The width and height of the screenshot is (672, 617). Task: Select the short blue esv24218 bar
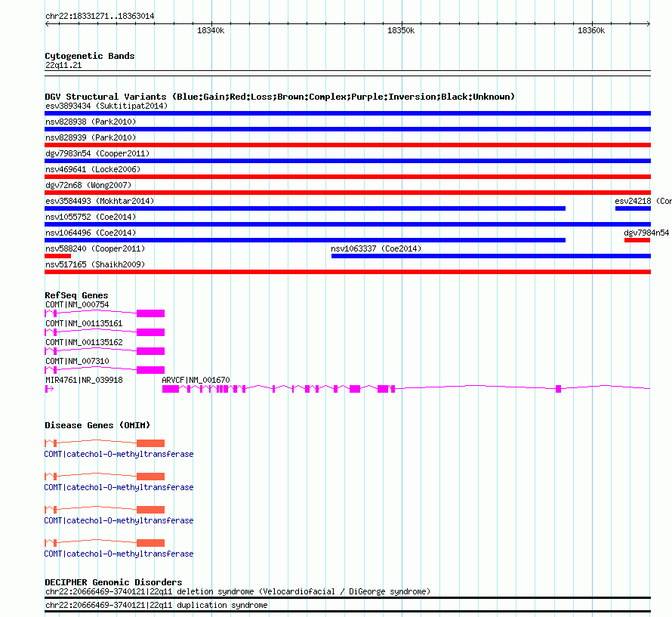pos(633,208)
